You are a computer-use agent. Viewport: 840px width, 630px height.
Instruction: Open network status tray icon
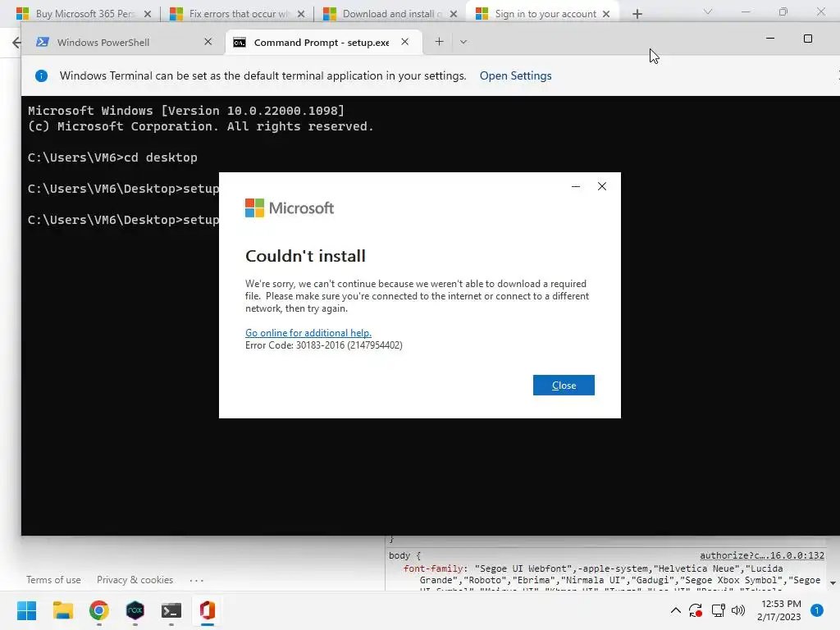(x=718, y=610)
